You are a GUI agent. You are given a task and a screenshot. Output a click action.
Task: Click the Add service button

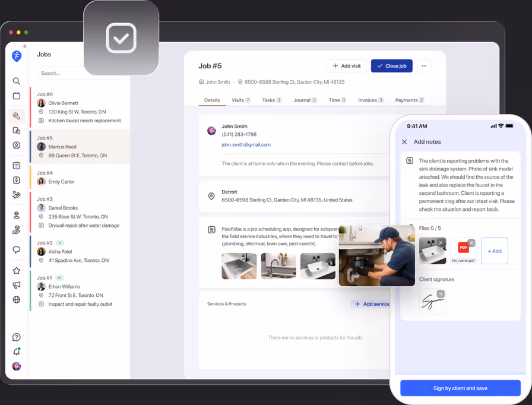point(370,304)
